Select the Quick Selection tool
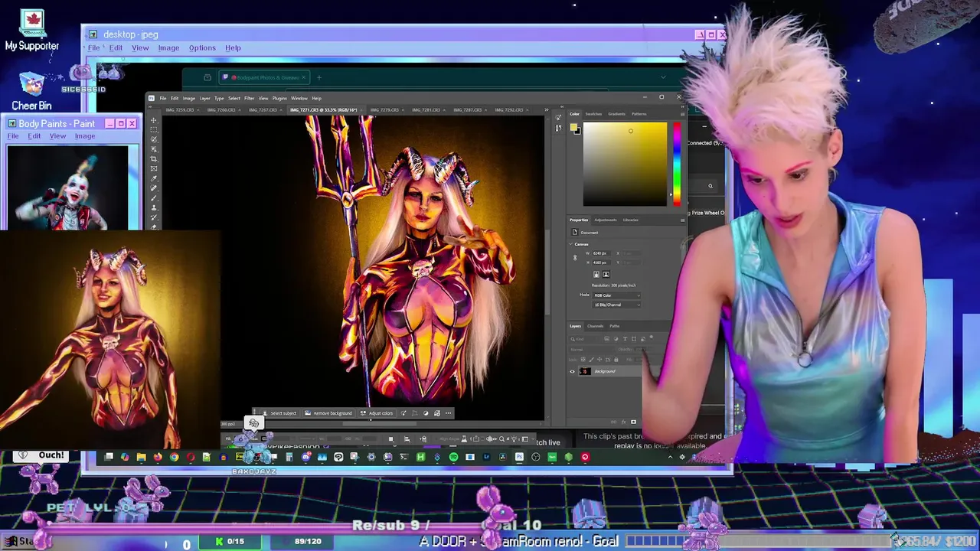 coord(154,139)
